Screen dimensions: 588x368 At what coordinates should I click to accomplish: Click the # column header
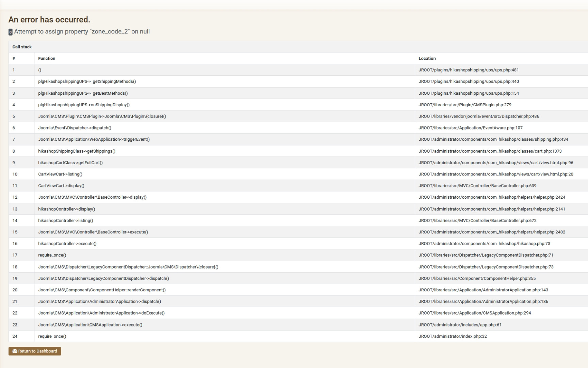(14, 59)
